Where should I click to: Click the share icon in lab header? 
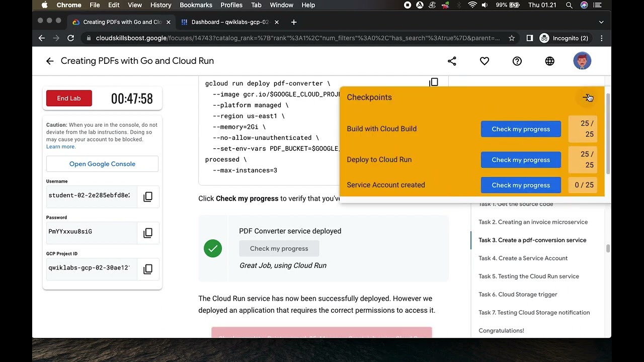(452, 61)
